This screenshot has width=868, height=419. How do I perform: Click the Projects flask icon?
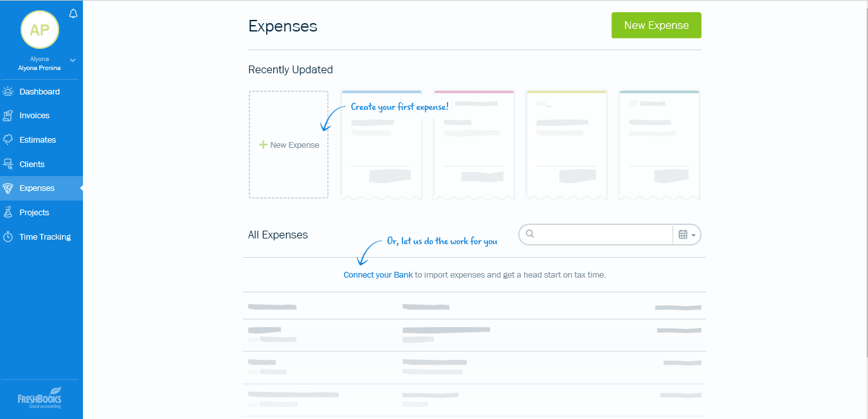(8, 212)
